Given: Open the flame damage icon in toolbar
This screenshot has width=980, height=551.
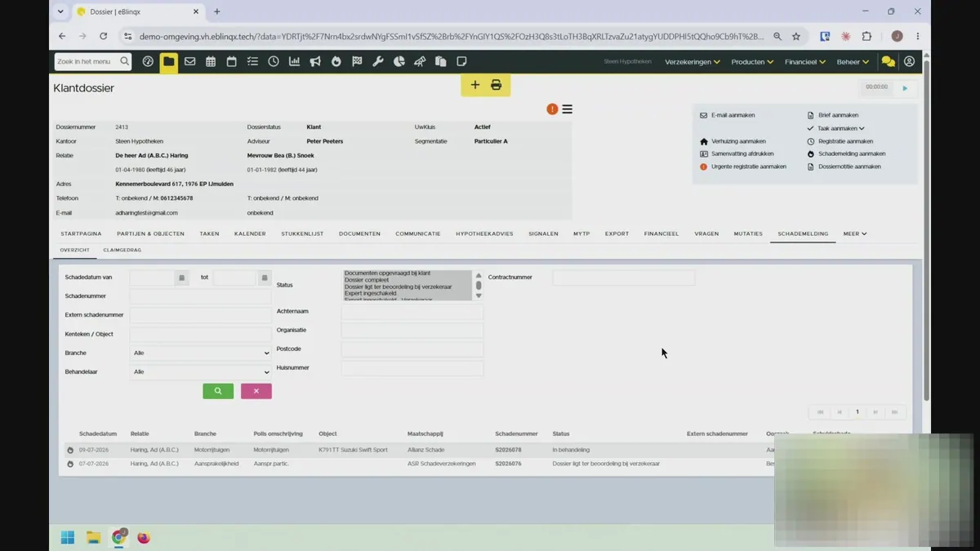Looking at the screenshot, I should [x=336, y=61].
